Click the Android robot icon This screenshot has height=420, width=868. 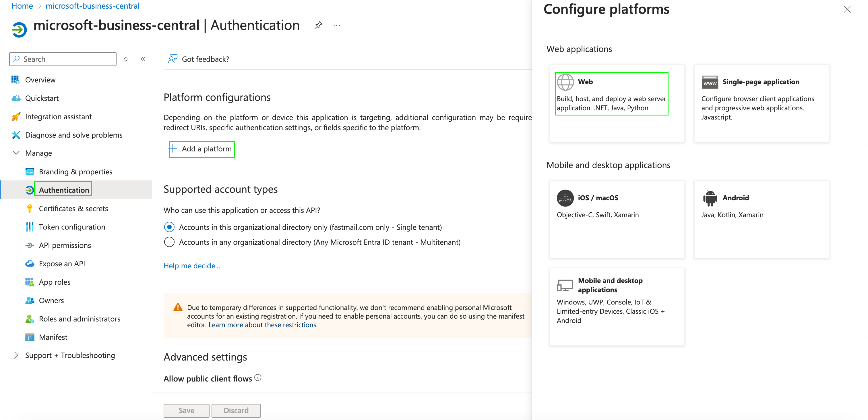710,198
